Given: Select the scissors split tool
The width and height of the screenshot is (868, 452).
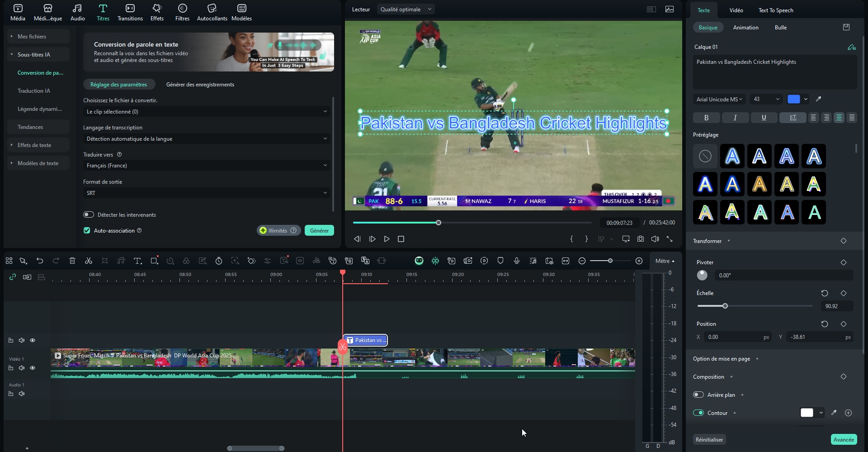Looking at the screenshot, I should point(88,261).
